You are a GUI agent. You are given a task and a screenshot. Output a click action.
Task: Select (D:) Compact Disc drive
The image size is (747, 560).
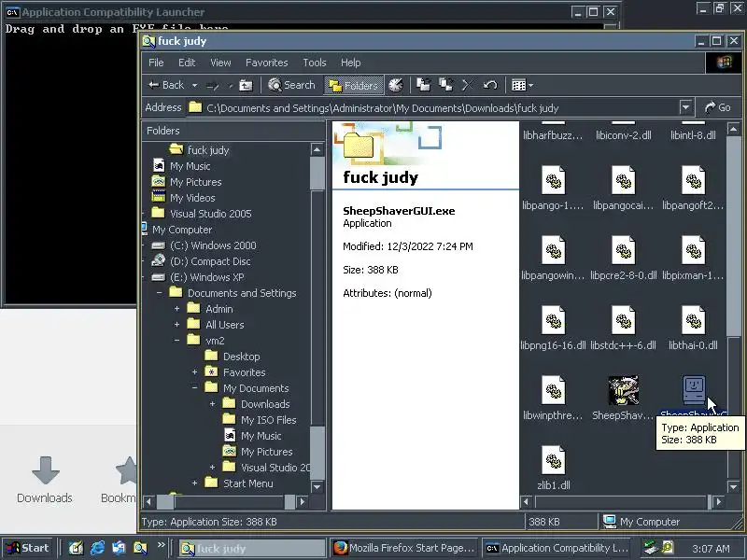(209, 261)
